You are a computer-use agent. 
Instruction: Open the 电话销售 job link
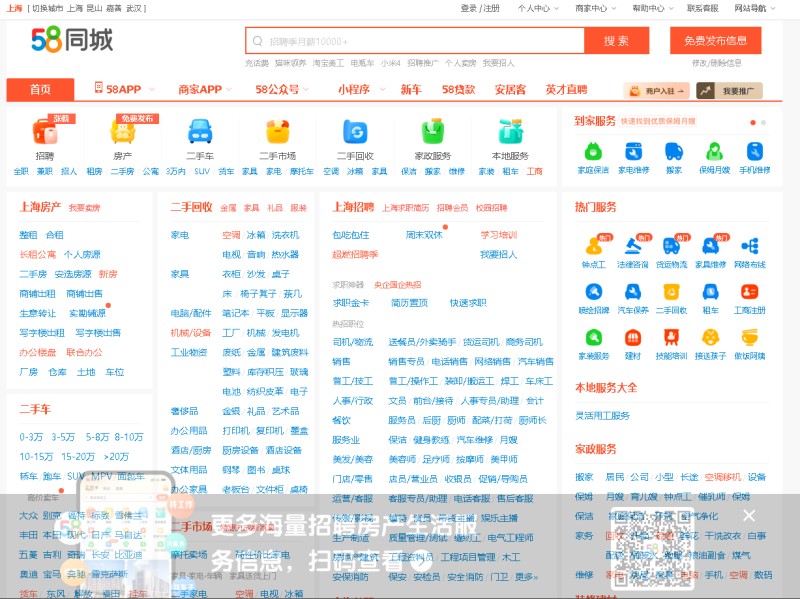(x=449, y=361)
